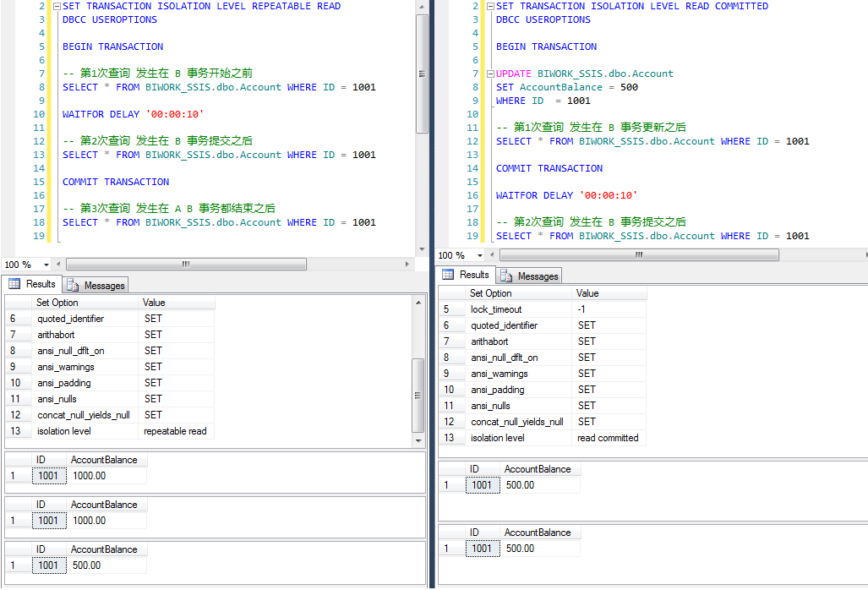Select 'read committed' value cell
Screen dimensions: 868x590
pyautogui.click(x=609, y=438)
